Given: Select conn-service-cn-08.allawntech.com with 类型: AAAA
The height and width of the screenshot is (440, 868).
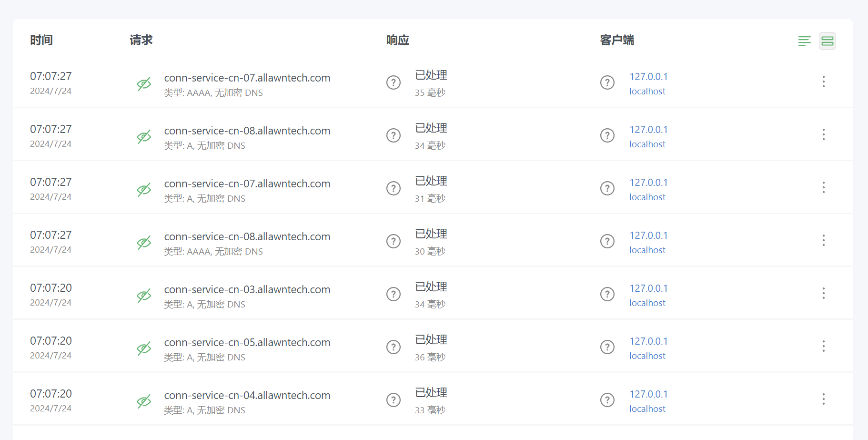Looking at the screenshot, I should pyautogui.click(x=247, y=236).
